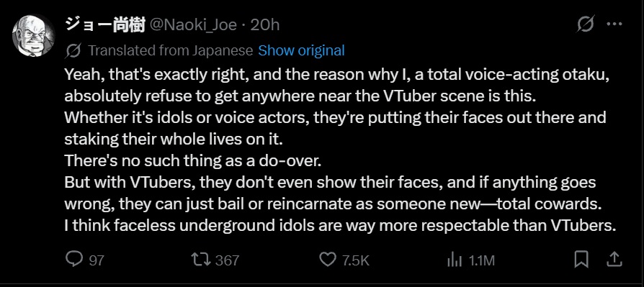644x287 pixels.
Task: Click the Grok icon beside the More menu
Action: (585, 24)
